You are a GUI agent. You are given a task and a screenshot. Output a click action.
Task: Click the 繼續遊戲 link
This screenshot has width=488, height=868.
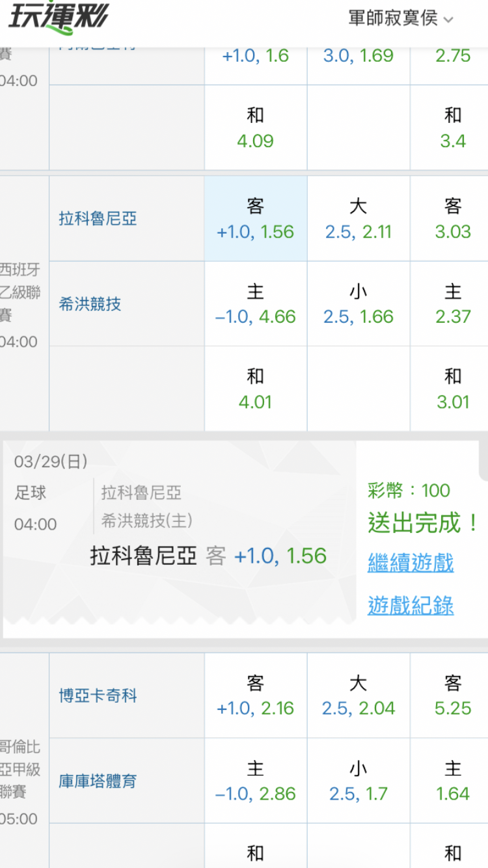coord(411,563)
